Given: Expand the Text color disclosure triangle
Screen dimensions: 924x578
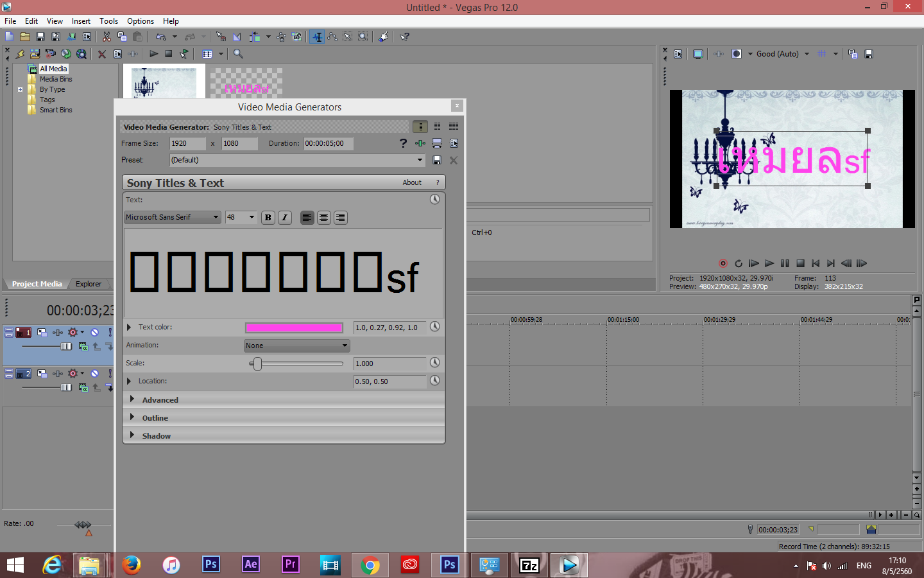Looking at the screenshot, I should [x=129, y=328].
